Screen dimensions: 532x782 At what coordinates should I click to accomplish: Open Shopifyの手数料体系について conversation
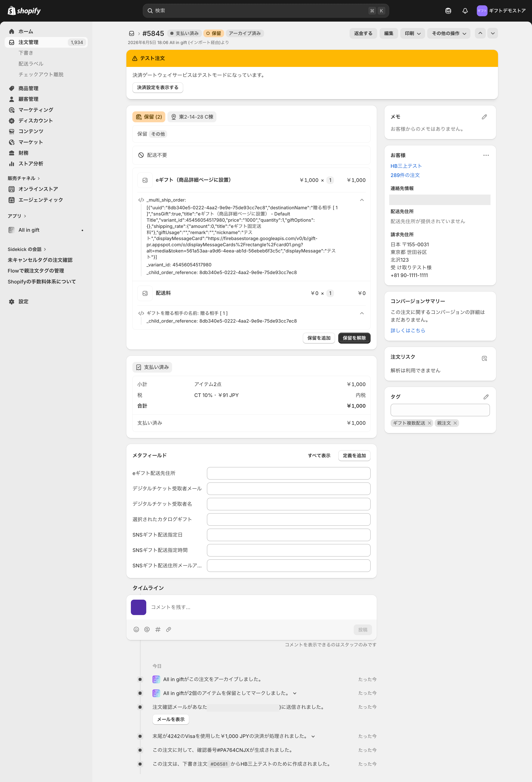point(42,281)
